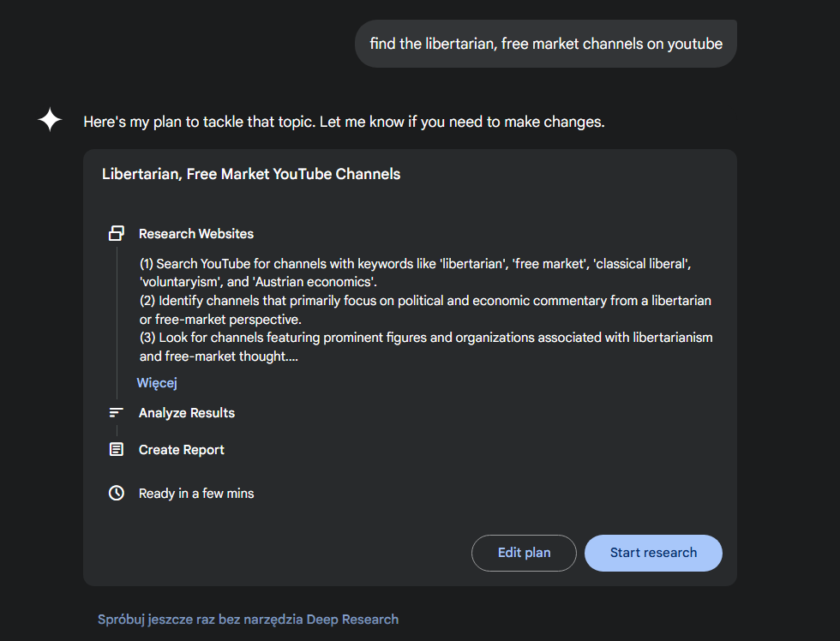
Task: Open the Edit plan button
Action: pyautogui.click(x=524, y=553)
